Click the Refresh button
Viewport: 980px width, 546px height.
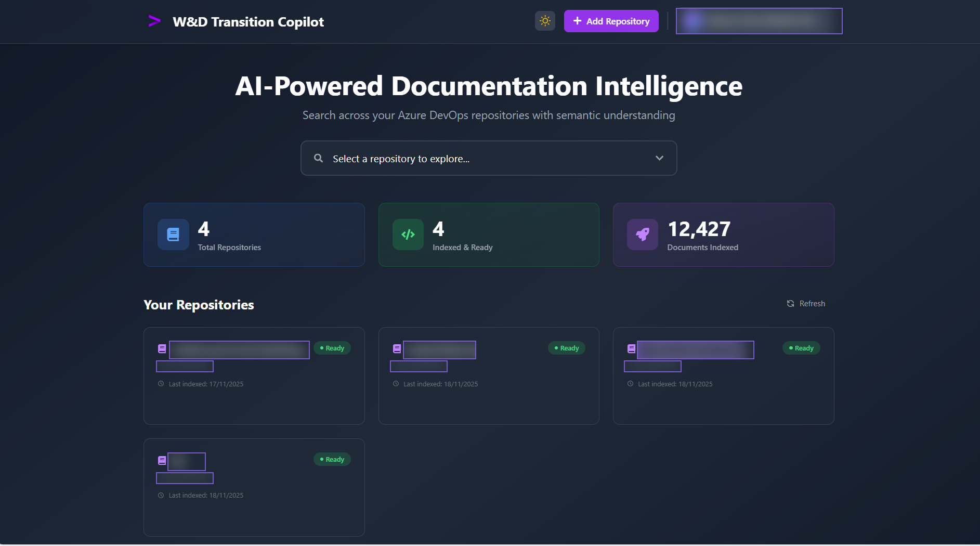pyautogui.click(x=806, y=304)
